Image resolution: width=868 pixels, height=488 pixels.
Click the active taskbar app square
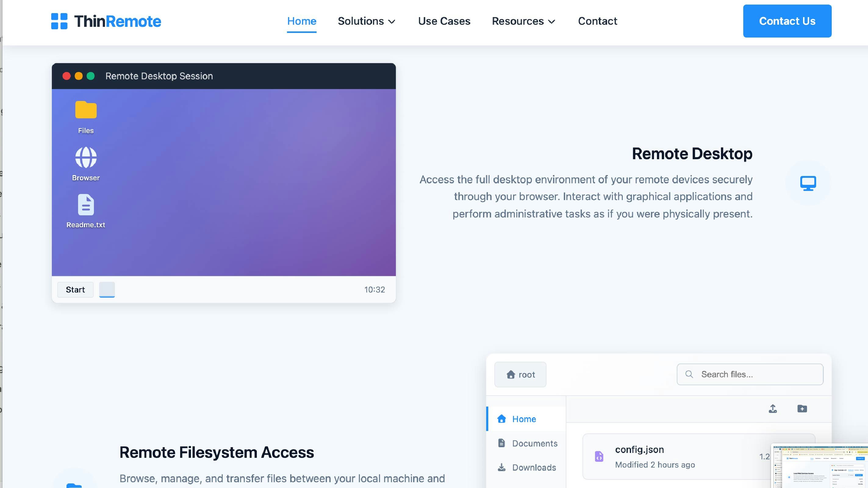(x=107, y=290)
